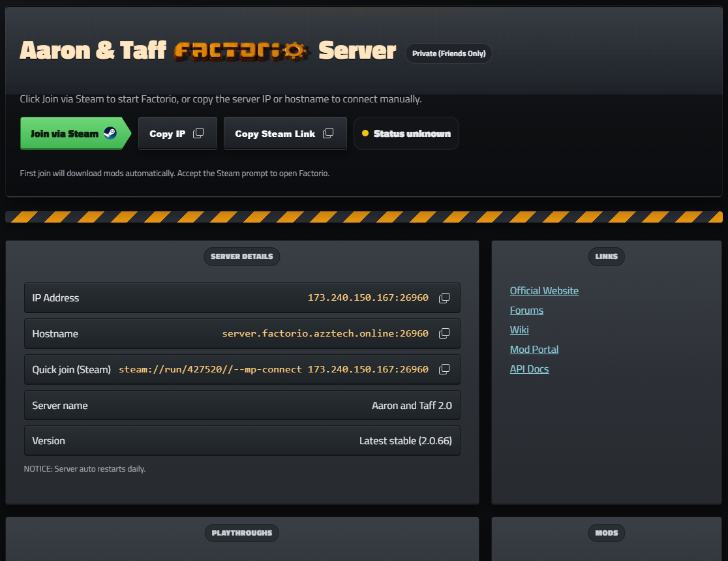Copy the Quick join Steam link via its icon
728x561 pixels.
pyautogui.click(x=444, y=369)
